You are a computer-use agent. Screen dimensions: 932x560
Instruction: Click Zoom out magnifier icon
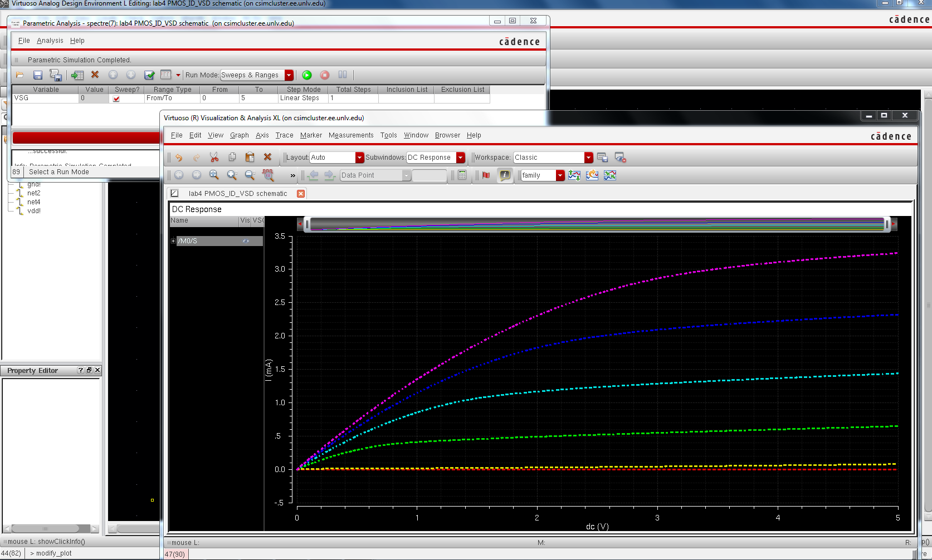click(x=250, y=175)
